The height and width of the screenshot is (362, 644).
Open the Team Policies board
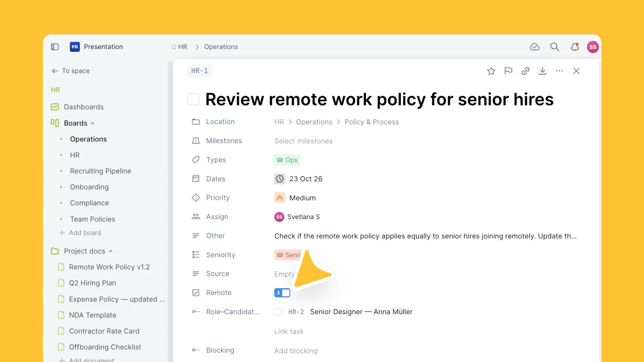[x=93, y=219]
